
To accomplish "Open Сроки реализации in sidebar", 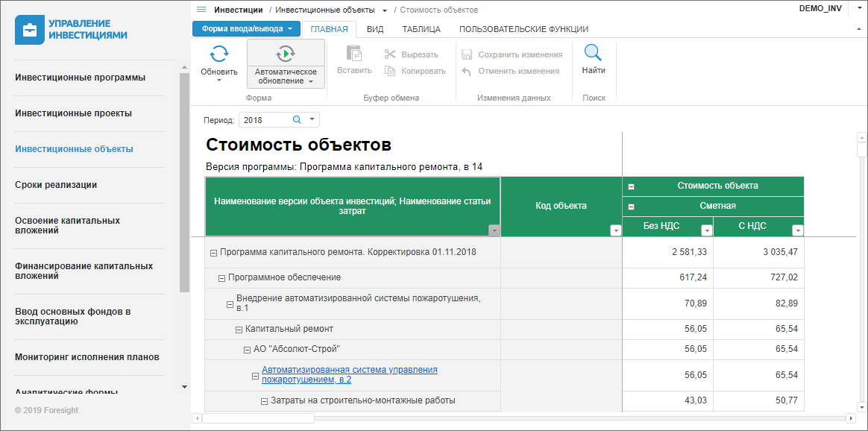I will pos(56,185).
